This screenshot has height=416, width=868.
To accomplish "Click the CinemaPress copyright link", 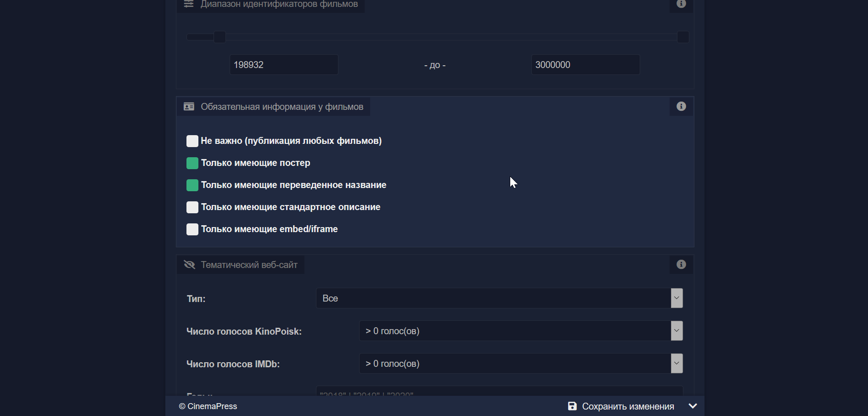I will tap(208, 406).
